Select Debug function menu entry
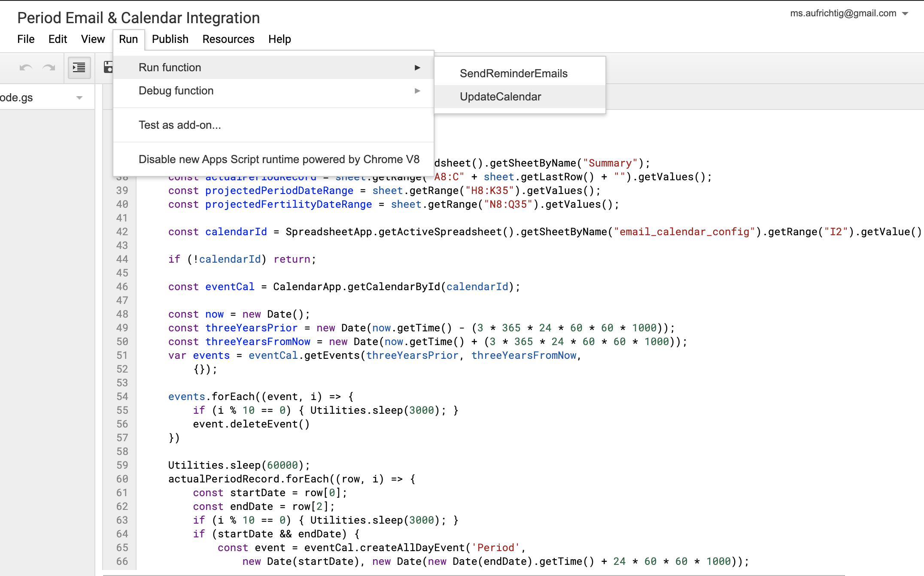This screenshot has width=924, height=576. (x=274, y=91)
